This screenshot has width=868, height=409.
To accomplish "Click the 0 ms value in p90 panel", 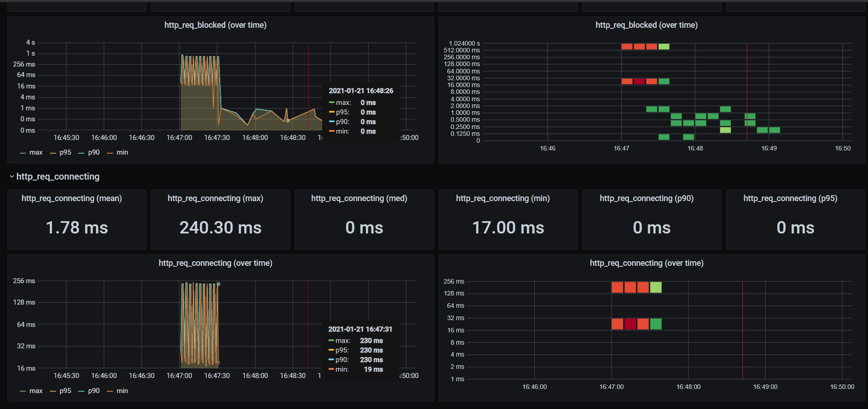I will coord(652,228).
